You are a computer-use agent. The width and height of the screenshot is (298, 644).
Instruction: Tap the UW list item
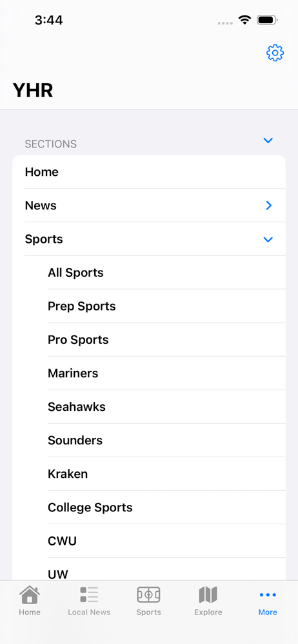pos(166,570)
